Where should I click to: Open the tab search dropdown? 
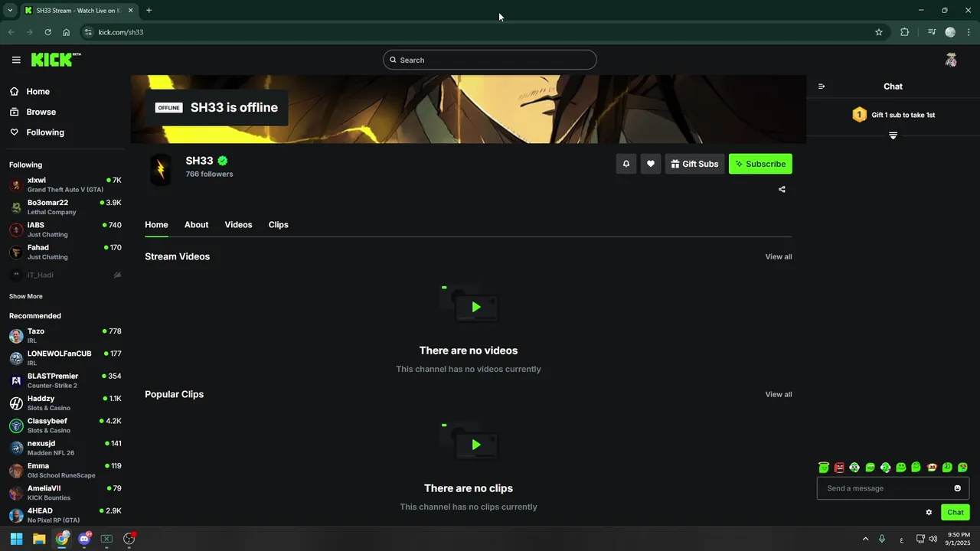10,10
